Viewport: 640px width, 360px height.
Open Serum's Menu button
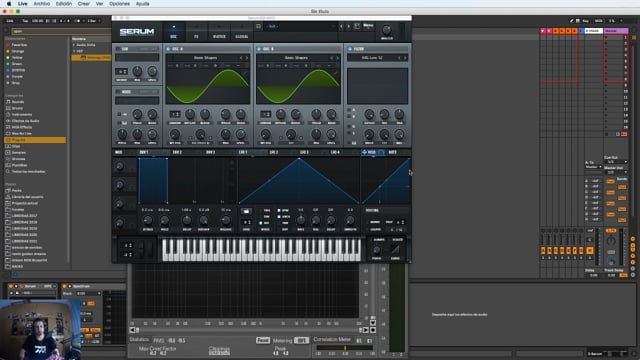[368, 27]
